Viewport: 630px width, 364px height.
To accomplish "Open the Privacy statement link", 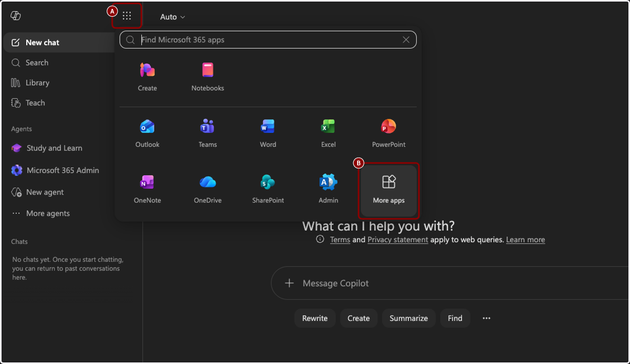I will (x=398, y=240).
